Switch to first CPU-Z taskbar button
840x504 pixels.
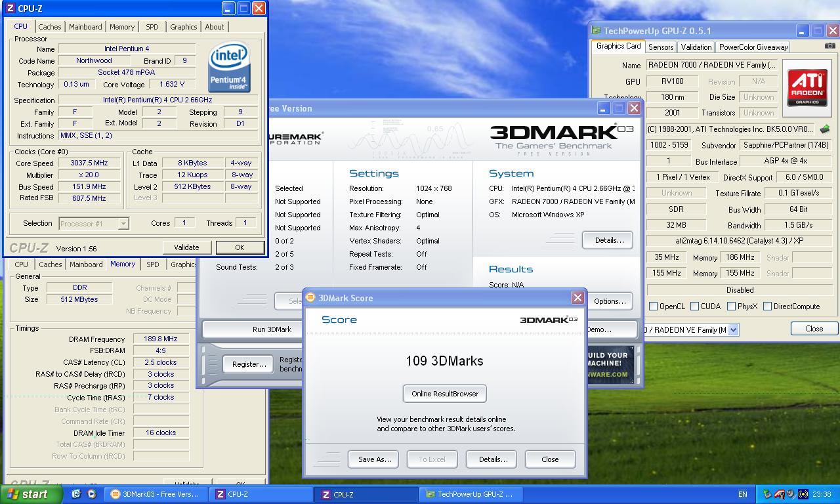tap(262, 494)
